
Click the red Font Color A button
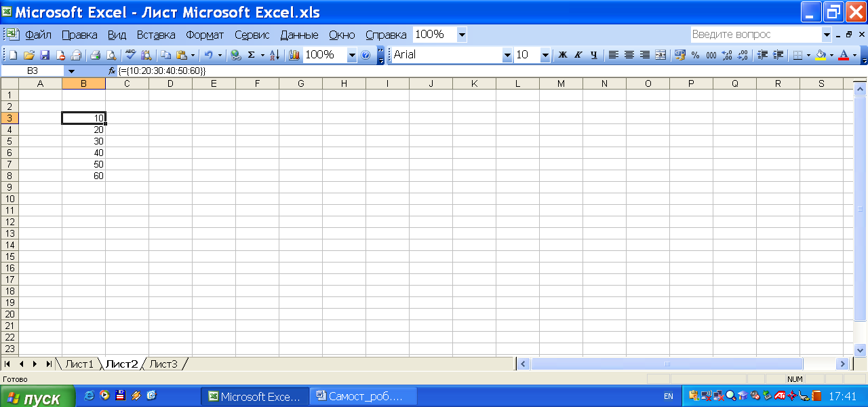pyautogui.click(x=844, y=55)
